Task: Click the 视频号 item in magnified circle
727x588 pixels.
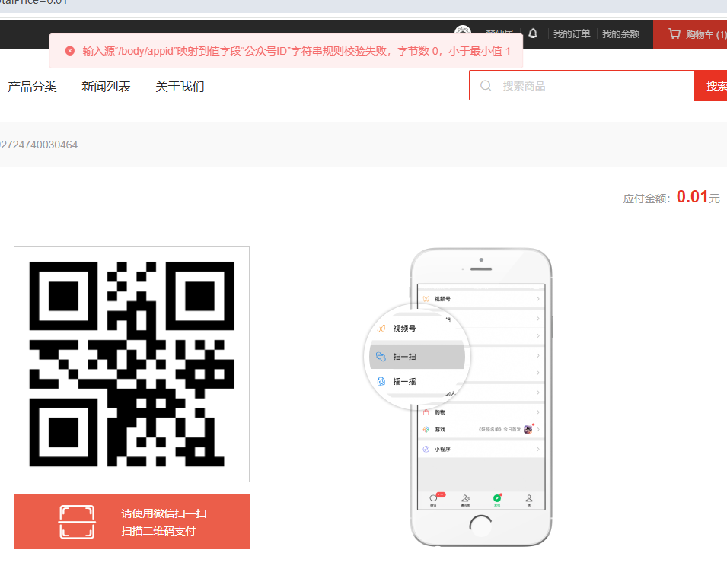Action: coord(404,329)
